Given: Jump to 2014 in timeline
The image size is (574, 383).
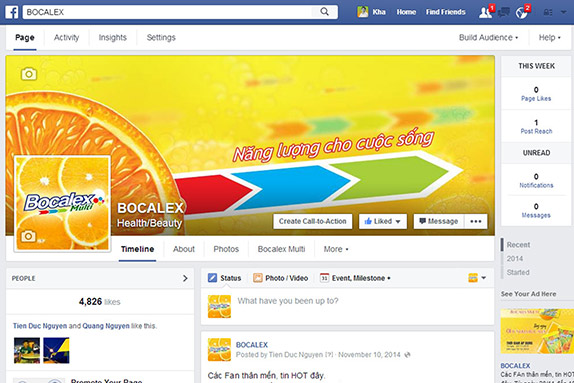Looking at the screenshot, I should [x=515, y=259].
